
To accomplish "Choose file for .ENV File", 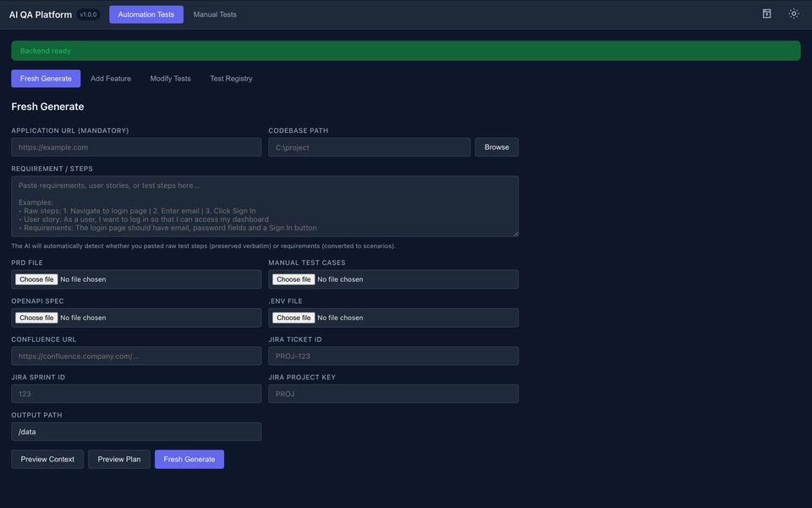I will point(294,317).
